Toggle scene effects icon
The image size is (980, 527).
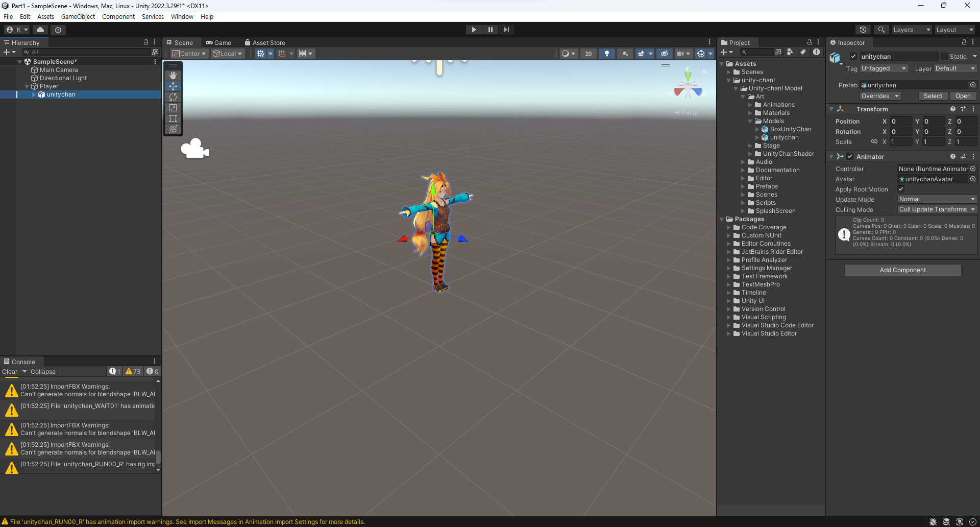641,54
